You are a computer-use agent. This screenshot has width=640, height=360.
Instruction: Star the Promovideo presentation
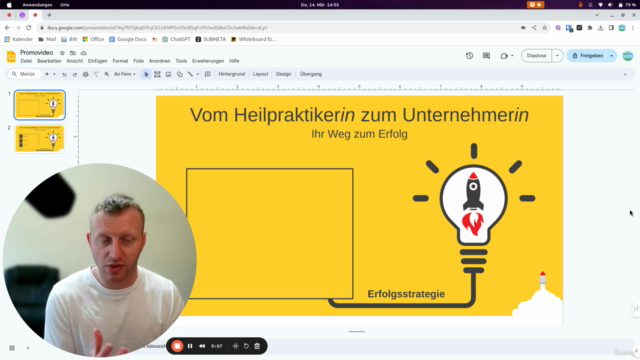[62, 53]
